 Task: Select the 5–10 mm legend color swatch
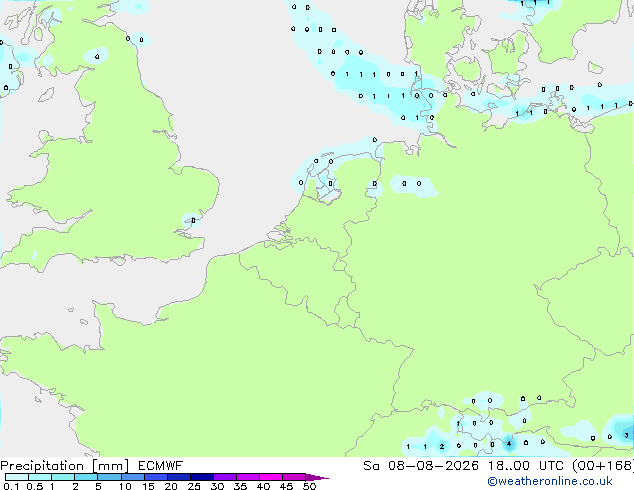tap(109, 477)
